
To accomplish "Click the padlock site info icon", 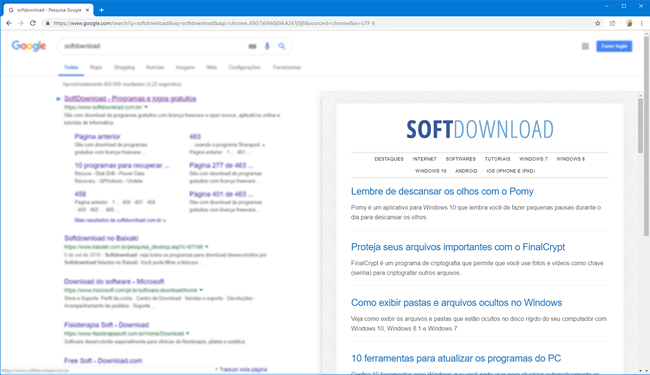I will pyautogui.click(x=47, y=23).
